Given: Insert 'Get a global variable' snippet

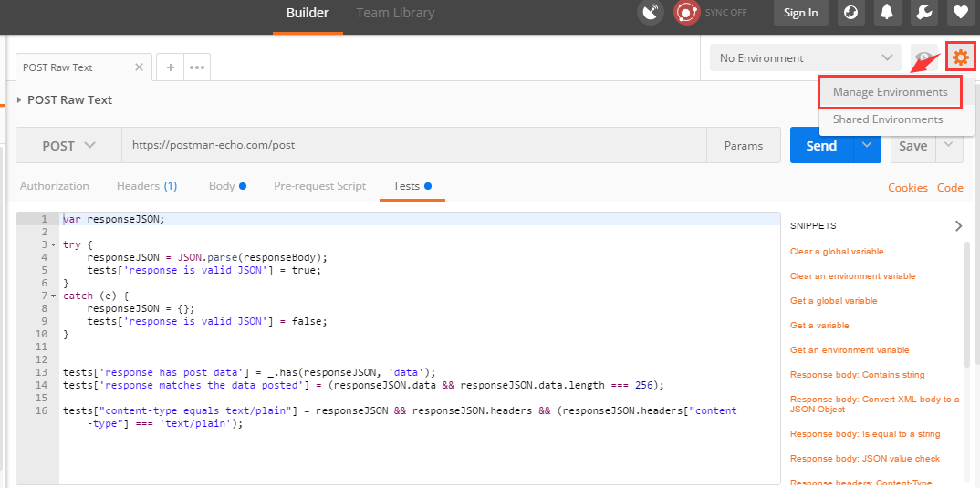Looking at the screenshot, I should (x=834, y=301).
